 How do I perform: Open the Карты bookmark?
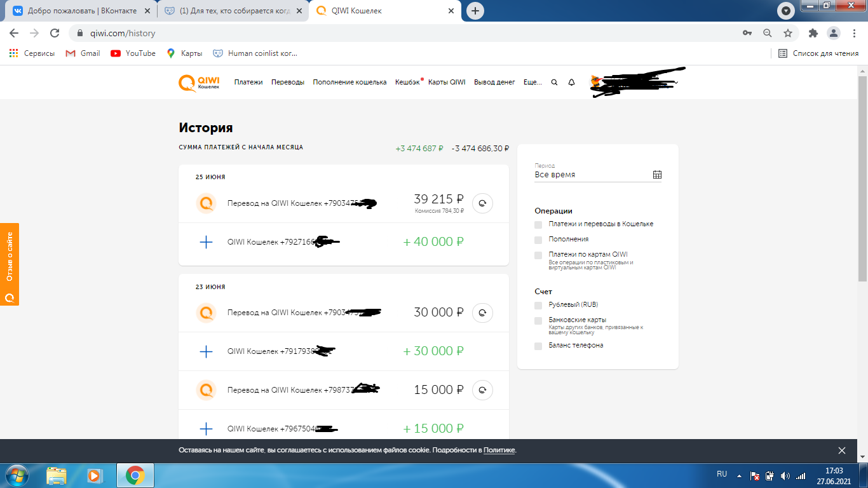tap(184, 53)
